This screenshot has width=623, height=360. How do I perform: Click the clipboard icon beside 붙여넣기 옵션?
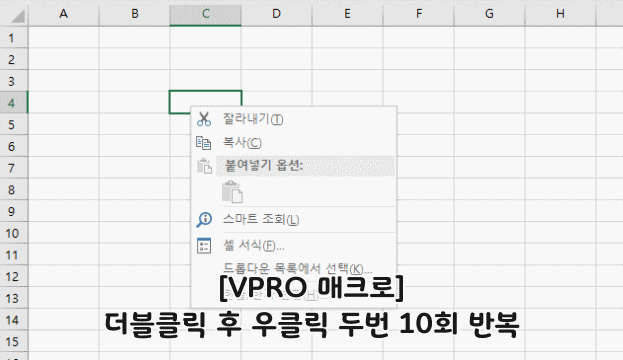pos(204,166)
